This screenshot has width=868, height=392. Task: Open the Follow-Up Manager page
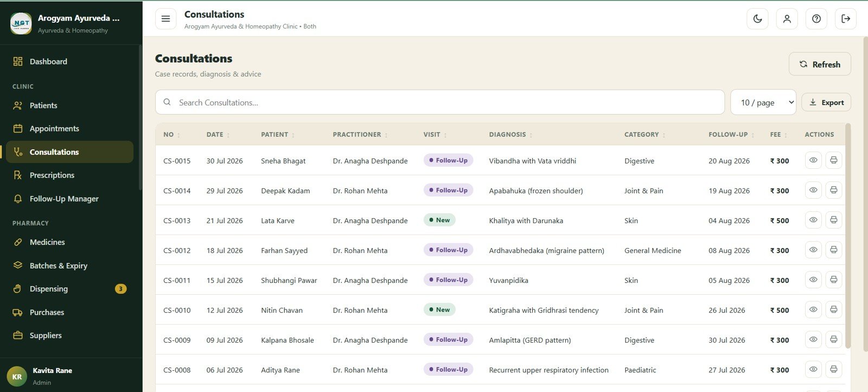(69, 199)
